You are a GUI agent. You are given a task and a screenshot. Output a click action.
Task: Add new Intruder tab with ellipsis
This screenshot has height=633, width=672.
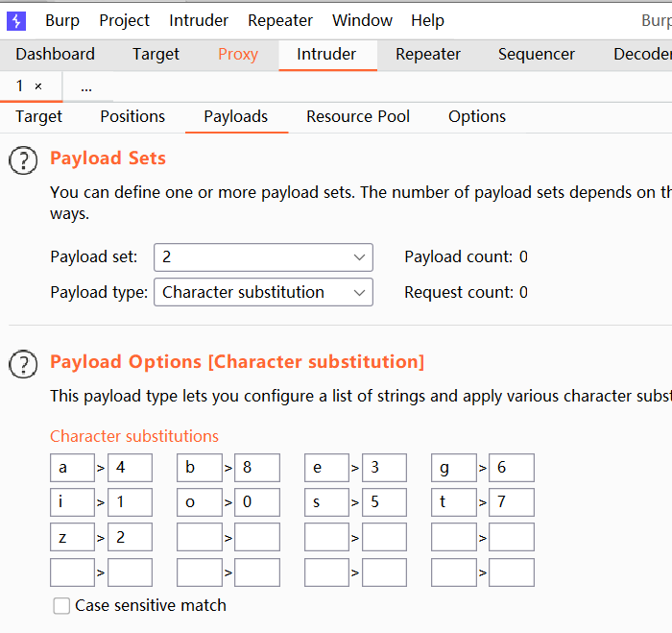86,86
